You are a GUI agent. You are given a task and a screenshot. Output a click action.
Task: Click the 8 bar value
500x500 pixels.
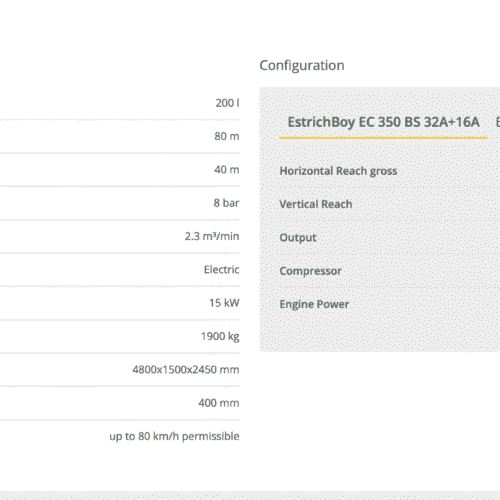coord(226,203)
